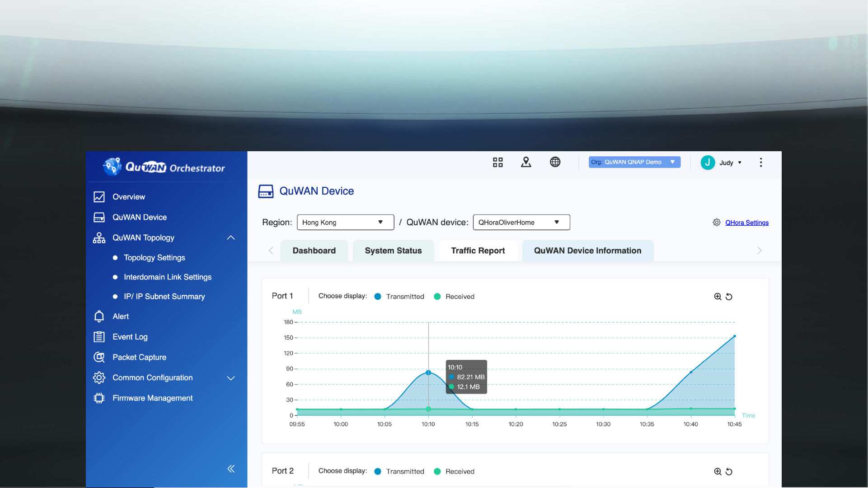Click the Common Configuration gear icon
This screenshot has width=868, height=488.
[99, 377]
